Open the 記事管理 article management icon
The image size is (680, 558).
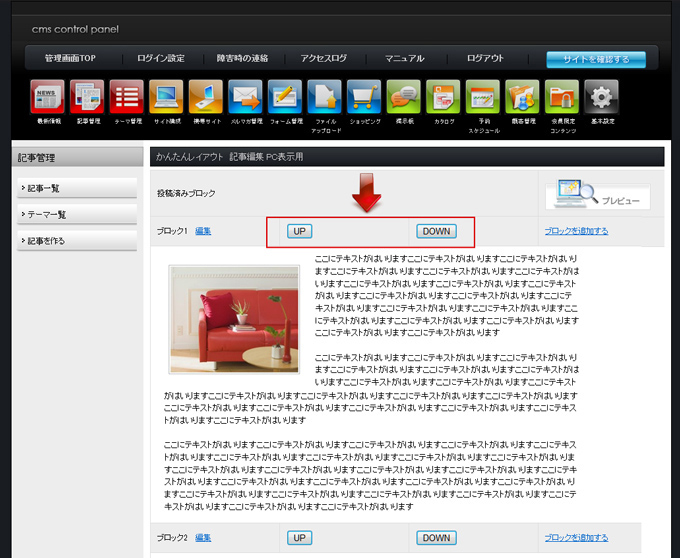pyautogui.click(x=87, y=98)
